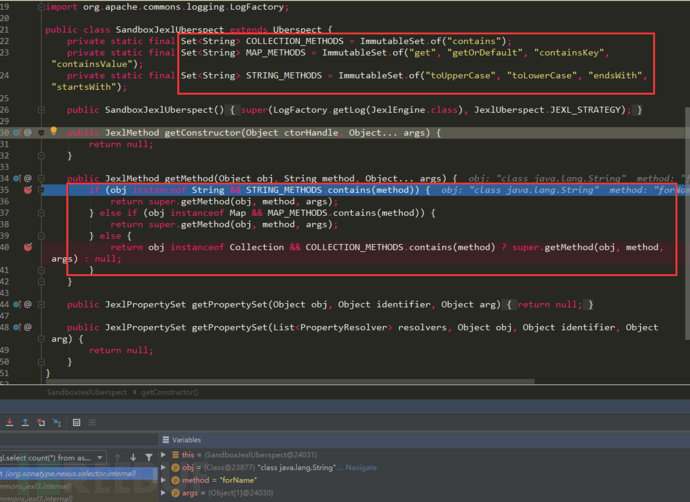Click the Variables panel list icon

click(166, 440)
